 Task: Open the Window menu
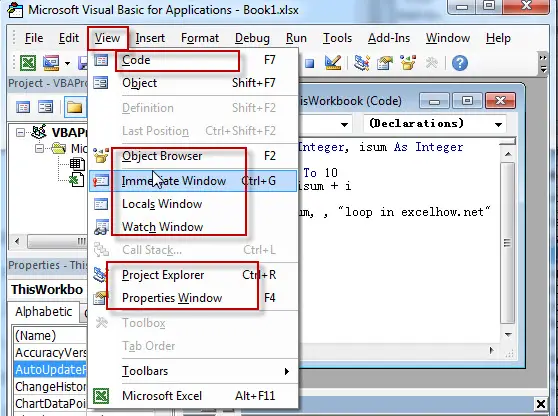(x=448, y=38)
